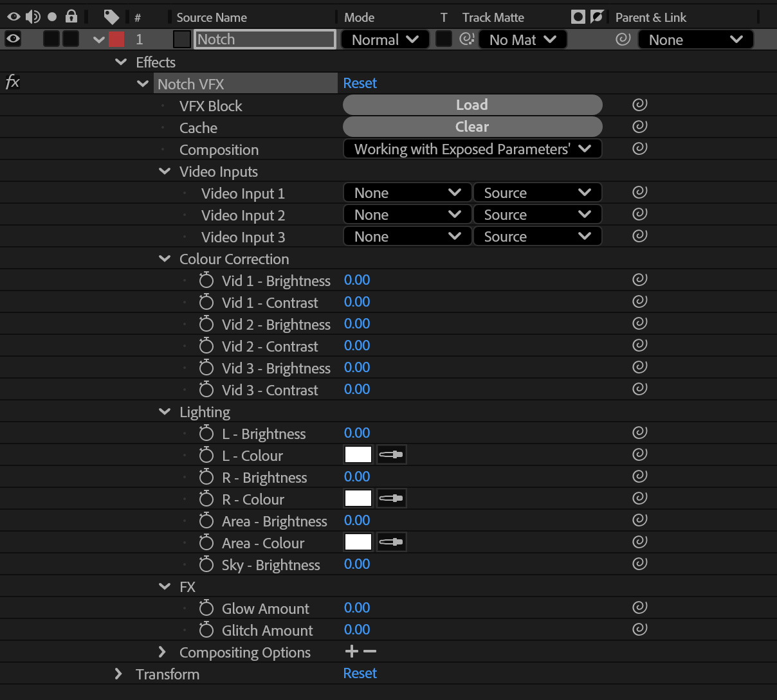777x700 pixels.
Task: Toggle the lock switch box for Notch layer
Action: point(71,39)
